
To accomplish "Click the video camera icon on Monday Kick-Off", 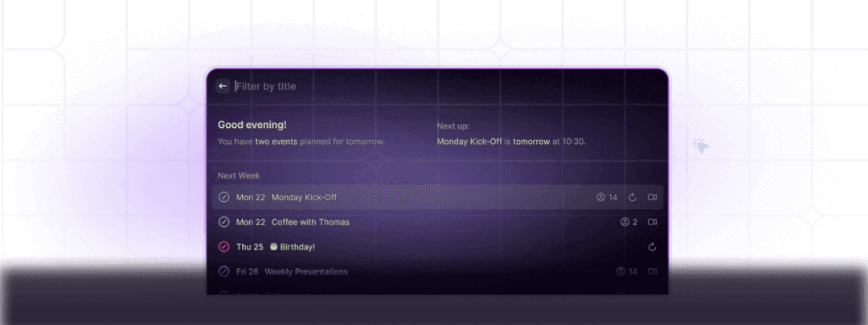I will click(653, 197).
